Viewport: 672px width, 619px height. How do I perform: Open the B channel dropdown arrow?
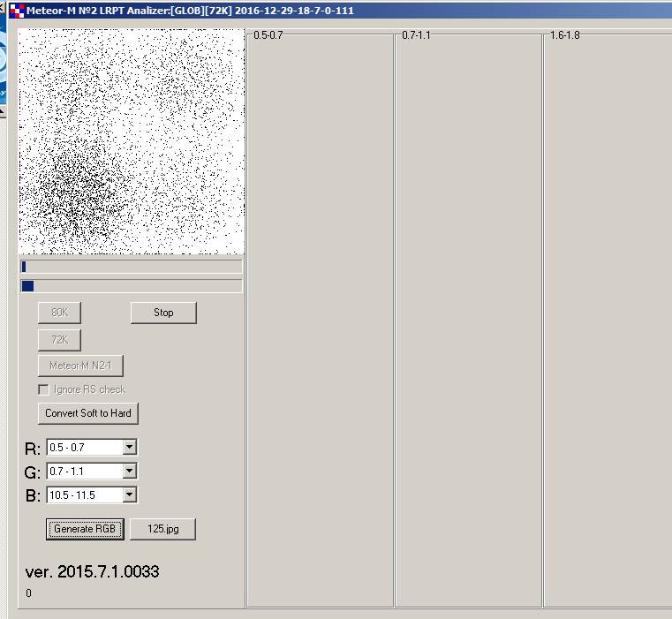(x=129, y=495)
